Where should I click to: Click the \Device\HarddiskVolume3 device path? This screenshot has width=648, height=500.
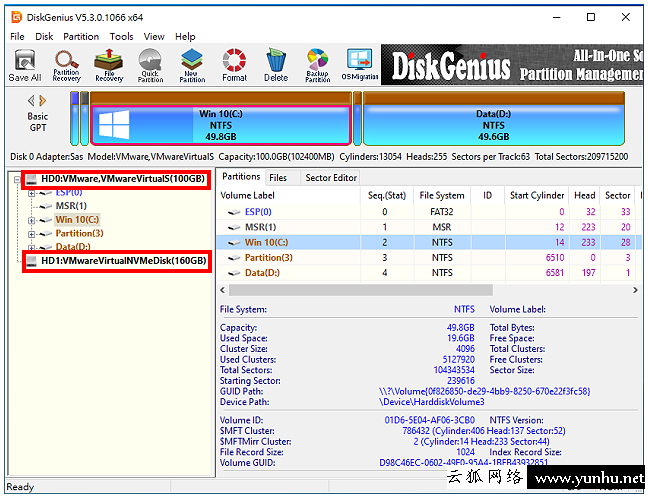pos(431,402)
